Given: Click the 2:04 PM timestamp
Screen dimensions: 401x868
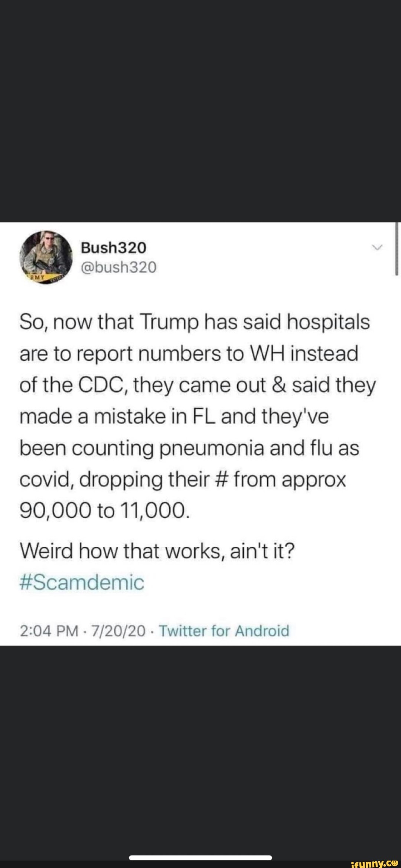Looking at the screenshot, I should click(x=49, y=631).
